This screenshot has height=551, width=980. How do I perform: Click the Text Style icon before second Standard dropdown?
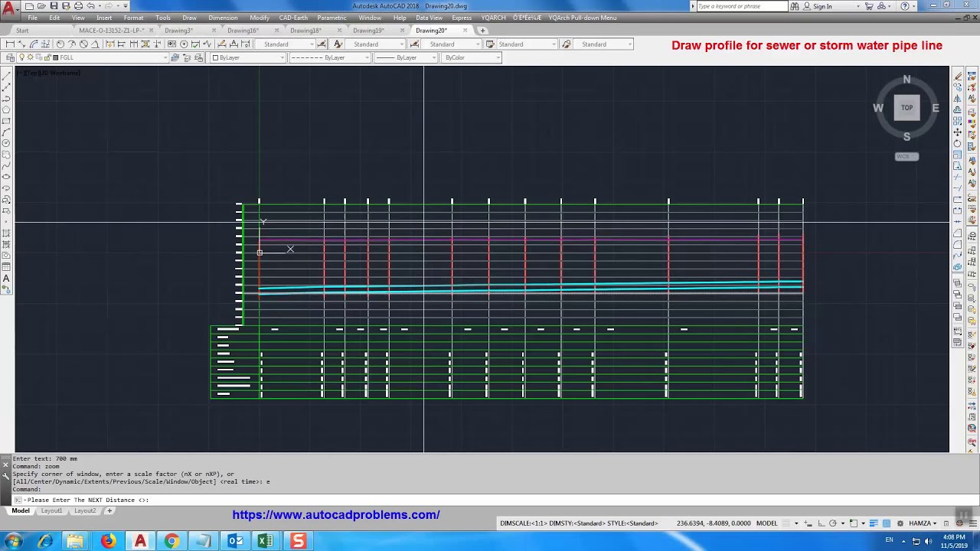[338, 44]
